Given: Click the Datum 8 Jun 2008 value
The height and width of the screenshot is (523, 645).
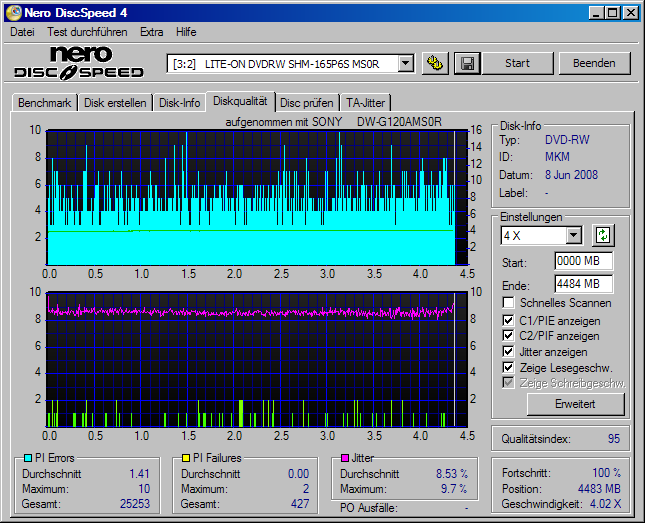Looking at the screenshot, I should click(571, 175).
